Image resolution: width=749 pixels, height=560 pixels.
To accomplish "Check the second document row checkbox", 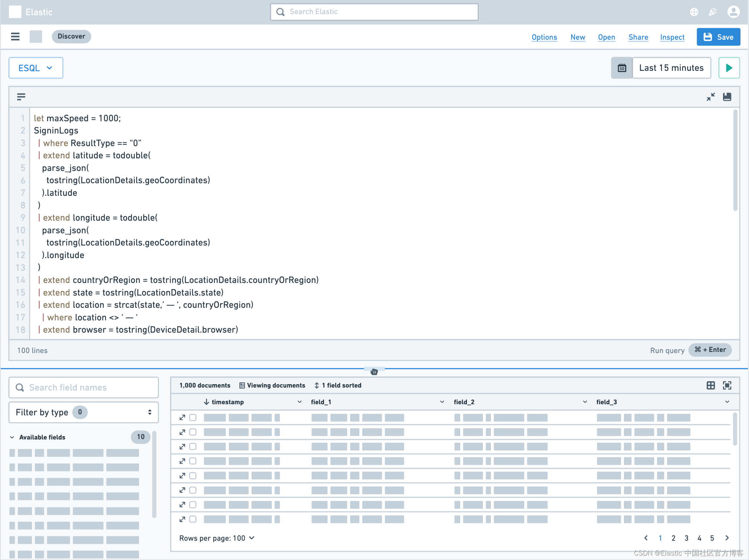I will pos(193,432).
